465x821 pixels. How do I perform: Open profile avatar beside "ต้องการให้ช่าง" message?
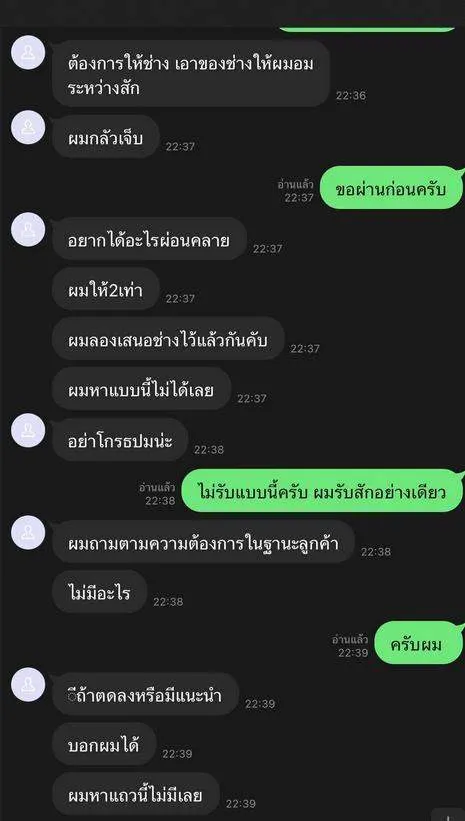click(x=28, y=52)
